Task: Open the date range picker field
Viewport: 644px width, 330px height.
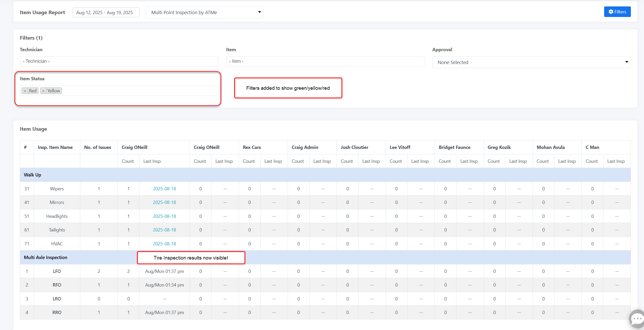Action: (106, 12)
